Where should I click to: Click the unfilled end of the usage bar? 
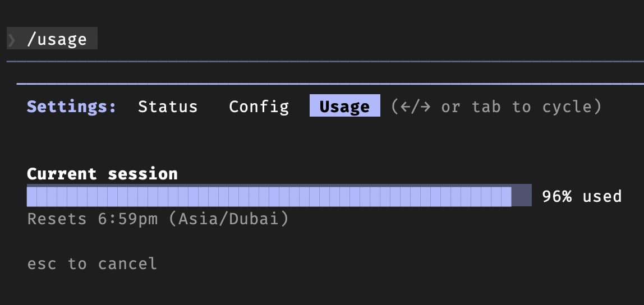[x=522, y=196]
